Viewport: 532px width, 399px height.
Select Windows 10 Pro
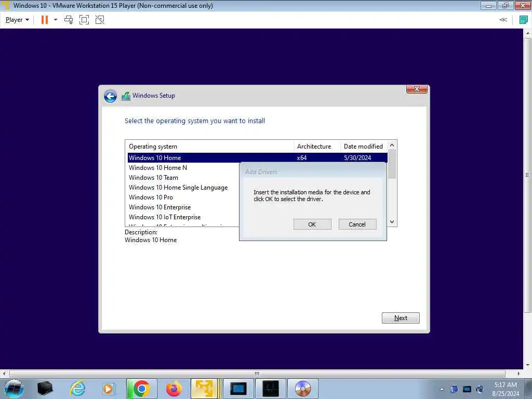point(151,197)
